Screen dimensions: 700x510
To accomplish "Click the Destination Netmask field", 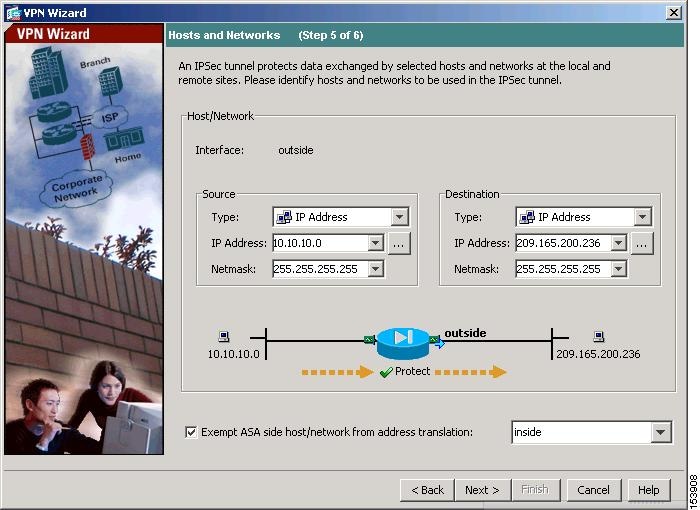I will click(563, 269).
